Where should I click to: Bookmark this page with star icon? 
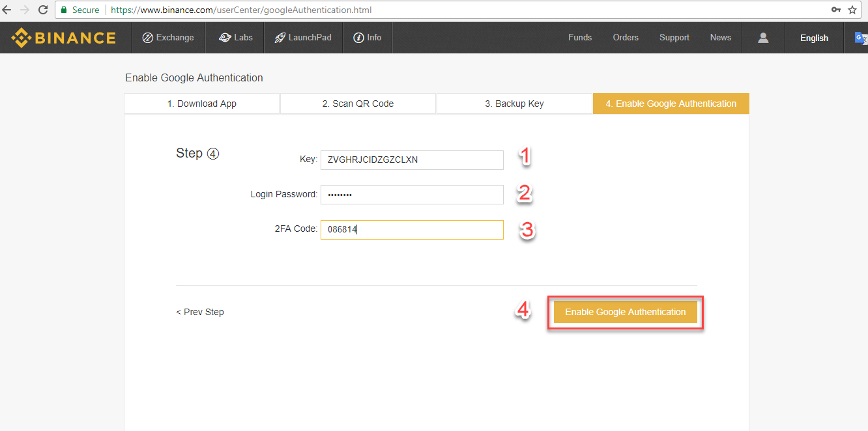[852, 10]
